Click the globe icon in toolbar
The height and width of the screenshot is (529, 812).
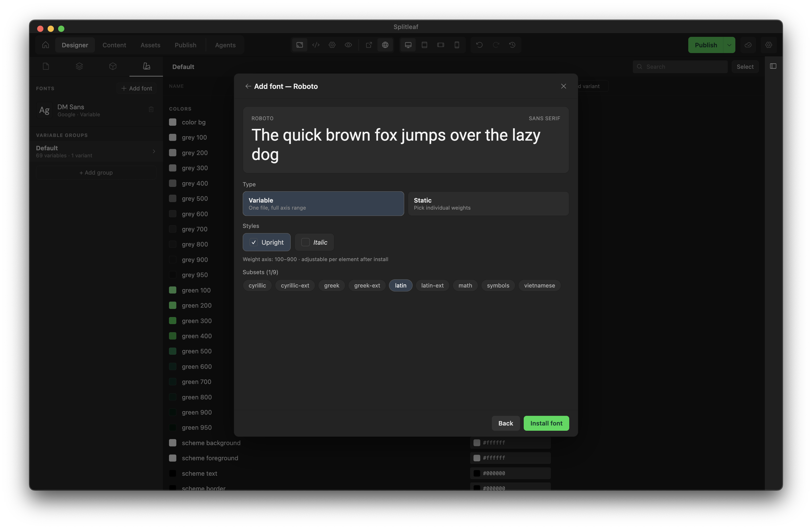coord(385,45)
